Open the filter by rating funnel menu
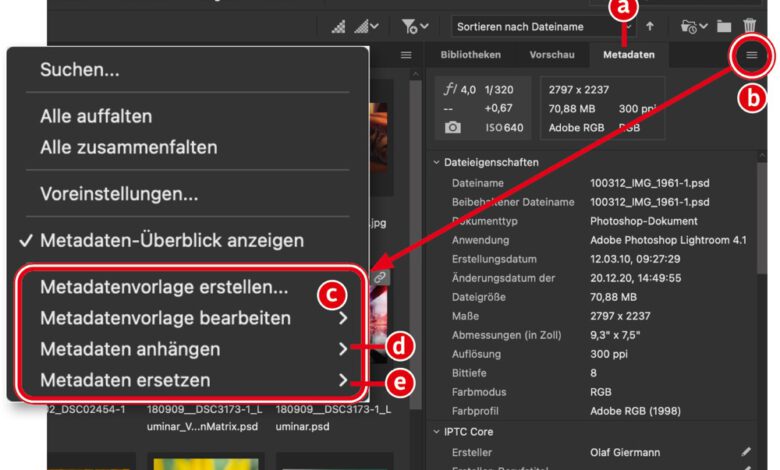 (x=415, y=26)
